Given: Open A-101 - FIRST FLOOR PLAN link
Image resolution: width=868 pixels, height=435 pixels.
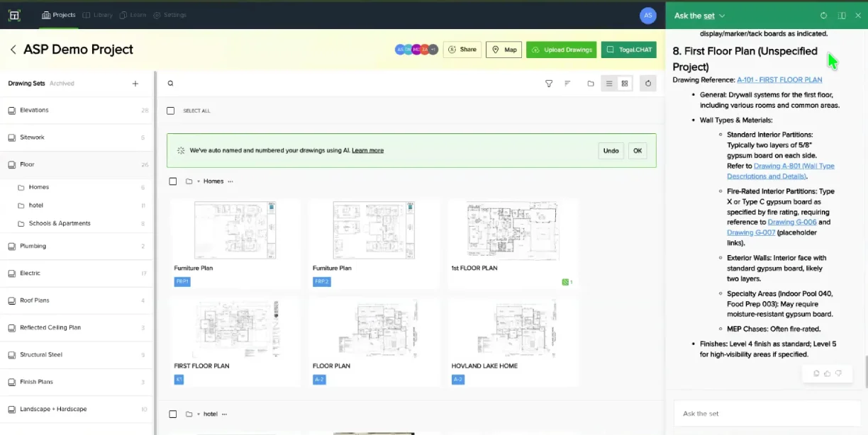Looking at the screenshot, I should [x=779, y=79].
